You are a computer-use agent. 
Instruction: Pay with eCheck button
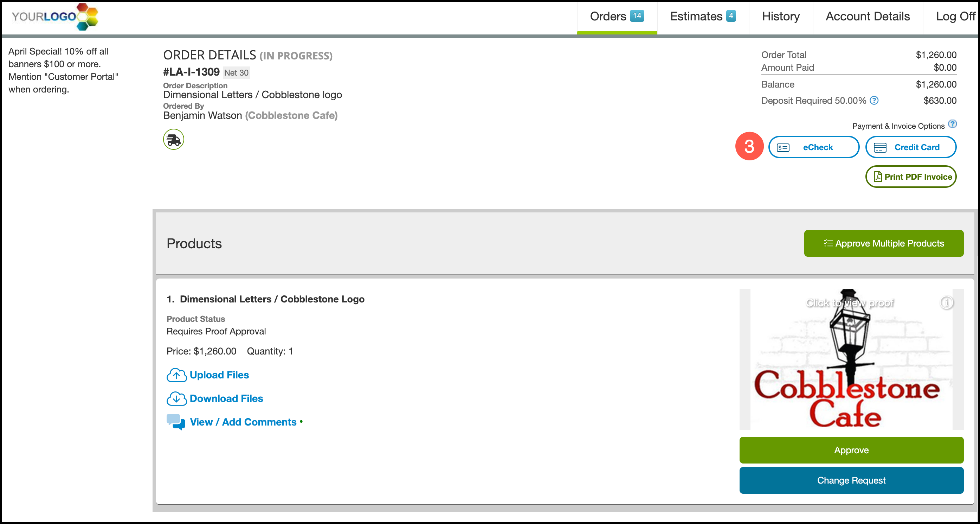pos(813,147)
